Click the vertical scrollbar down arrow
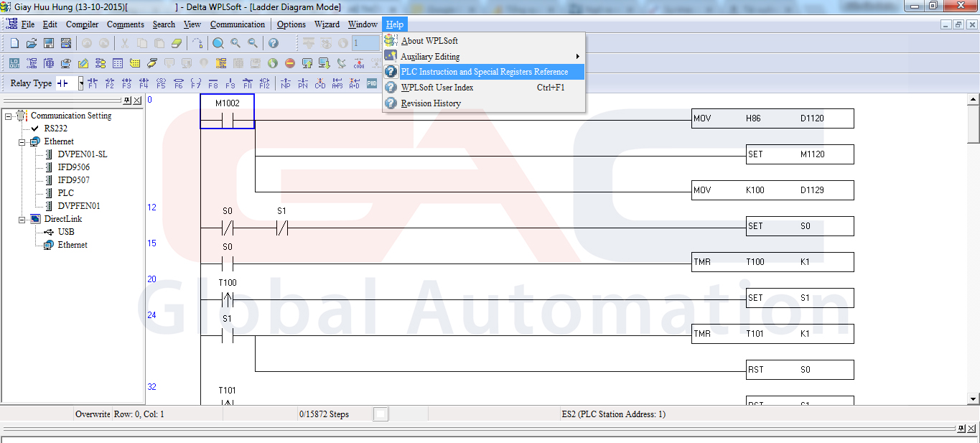Viewport: 980px width, 443px height. [974, 398]
